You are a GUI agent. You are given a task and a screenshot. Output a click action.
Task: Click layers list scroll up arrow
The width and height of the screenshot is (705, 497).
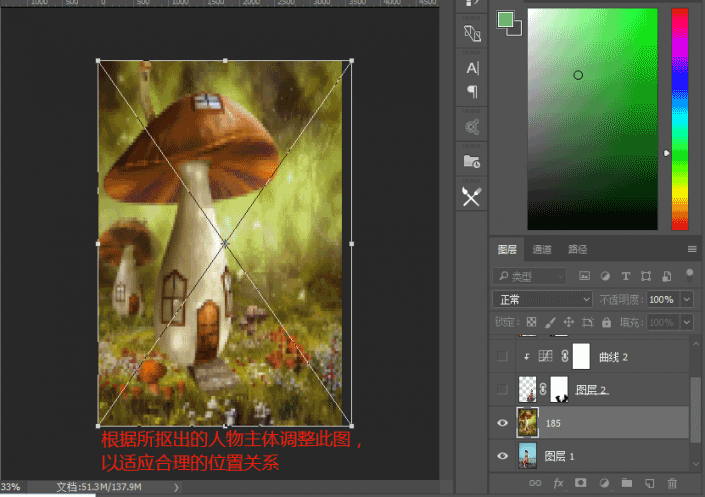point(696,344)
